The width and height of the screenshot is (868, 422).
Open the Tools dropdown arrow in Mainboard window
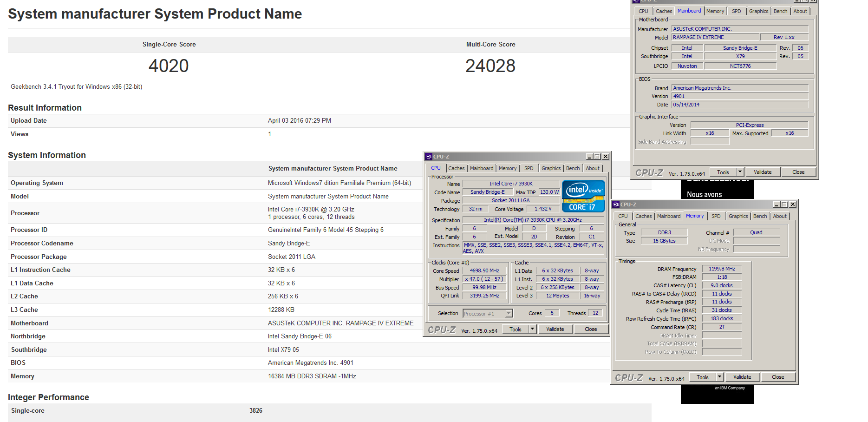tap(740, 172)
